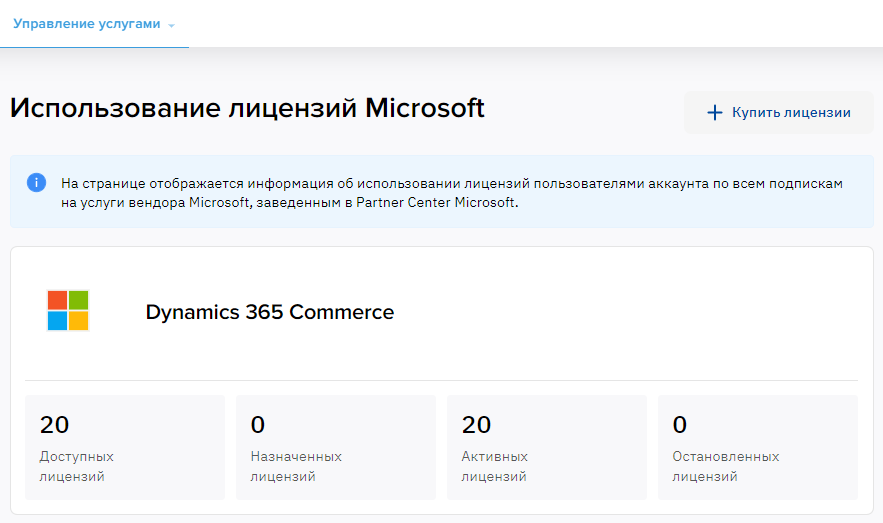Click the Partner Center Microsoft mention in banner

[x=435, y=202]
